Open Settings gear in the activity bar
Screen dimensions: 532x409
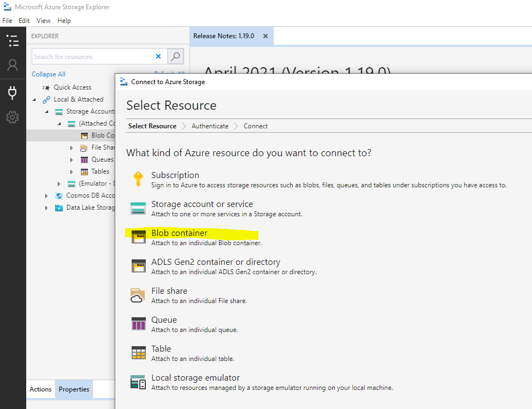13,117
